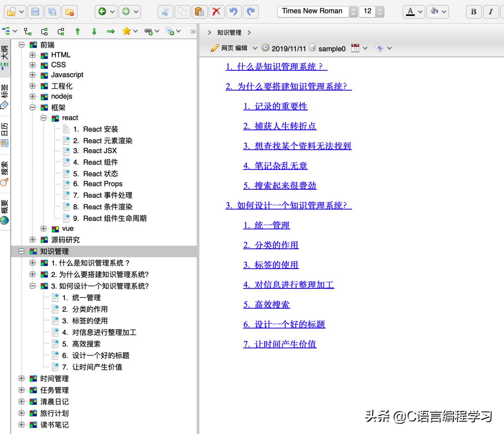Select the Cut tool in the toolbar
This screenshot has height=434, width=504.
(x=165, y=12)
